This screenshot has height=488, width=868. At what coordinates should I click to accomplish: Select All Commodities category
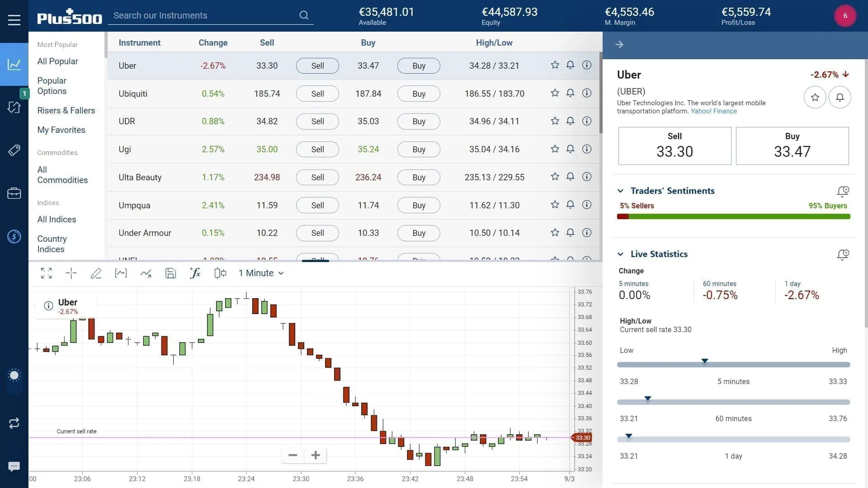[x=62, y=175]
